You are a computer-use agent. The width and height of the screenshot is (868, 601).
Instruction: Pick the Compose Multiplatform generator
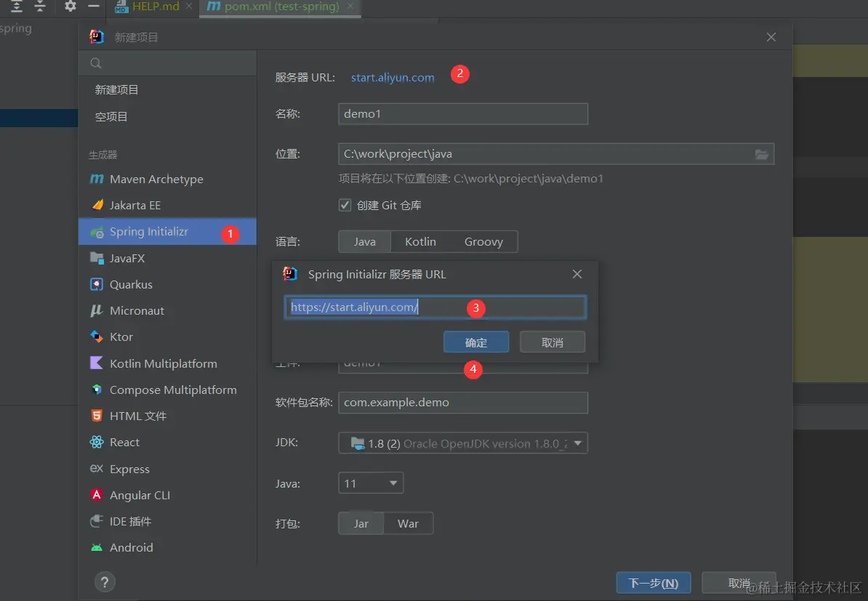point(167,390)
